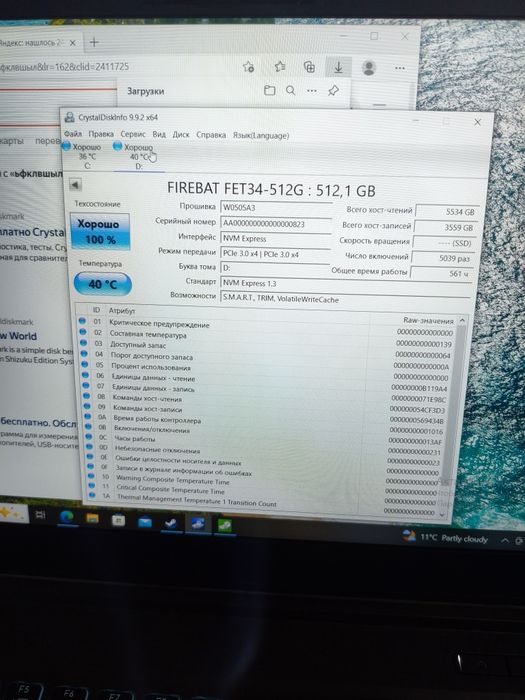This screenshot has height=700, width=525.
Task: Select the Единицы данных - чтение row
Action: [267, 381]
